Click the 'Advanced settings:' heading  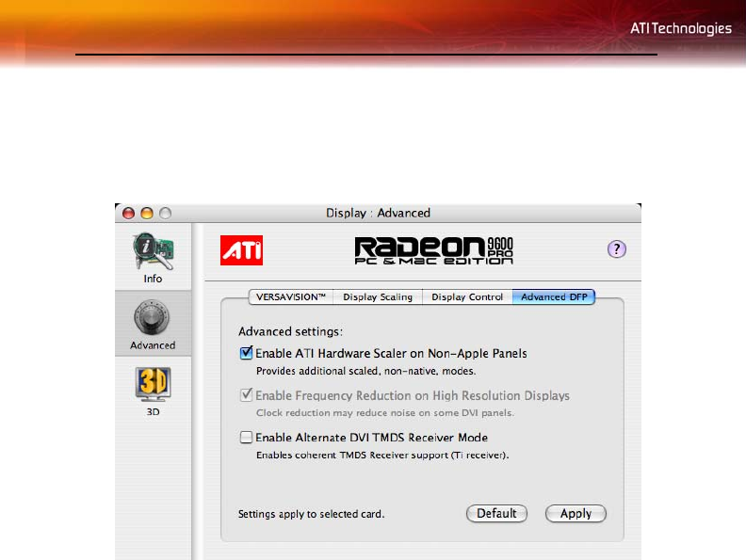coord(290,331)
